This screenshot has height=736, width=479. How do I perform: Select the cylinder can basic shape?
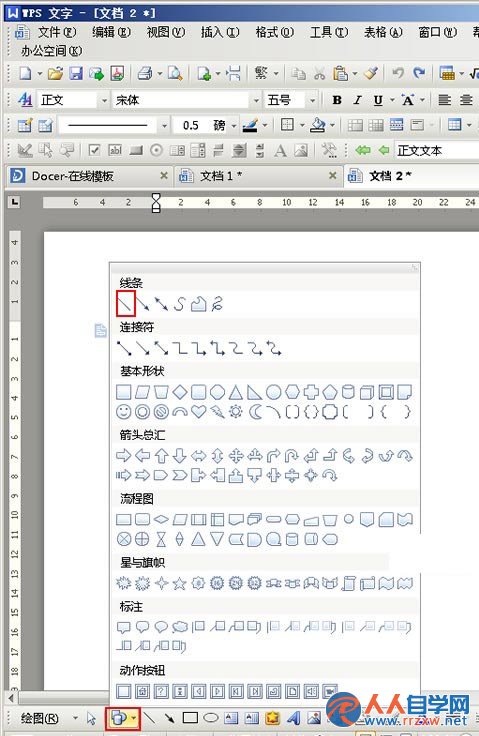348,392
